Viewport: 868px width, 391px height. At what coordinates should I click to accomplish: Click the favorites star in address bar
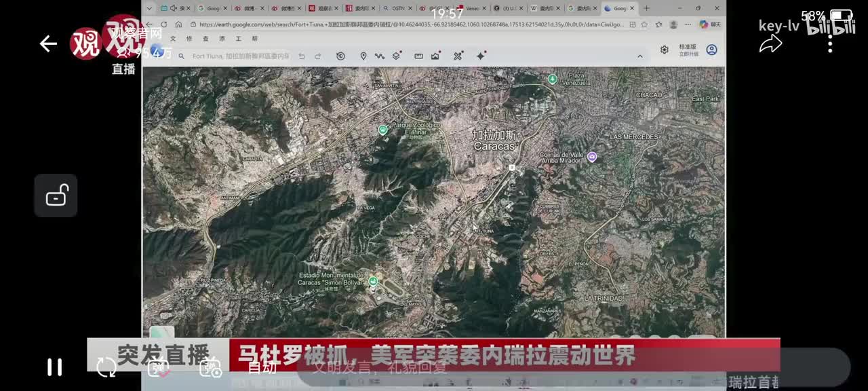click(644, 24)
